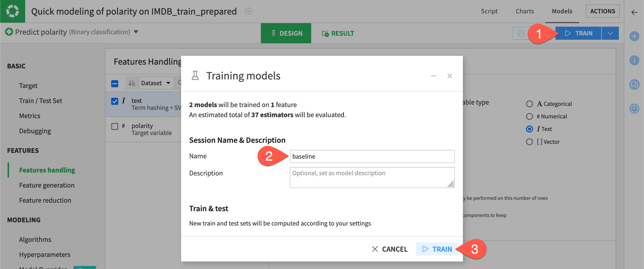Click the Description text field
This screenshot has height=269, width=644.
pyautogui.click(x=372, y=177)
